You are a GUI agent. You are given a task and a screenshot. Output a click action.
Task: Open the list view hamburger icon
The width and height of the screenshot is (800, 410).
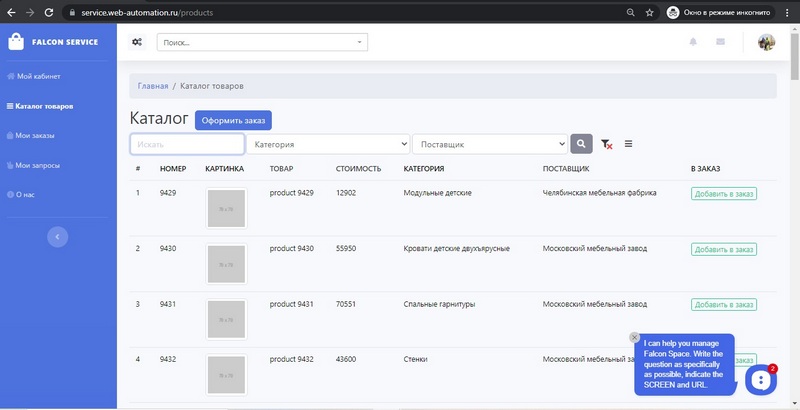(628, 144)
